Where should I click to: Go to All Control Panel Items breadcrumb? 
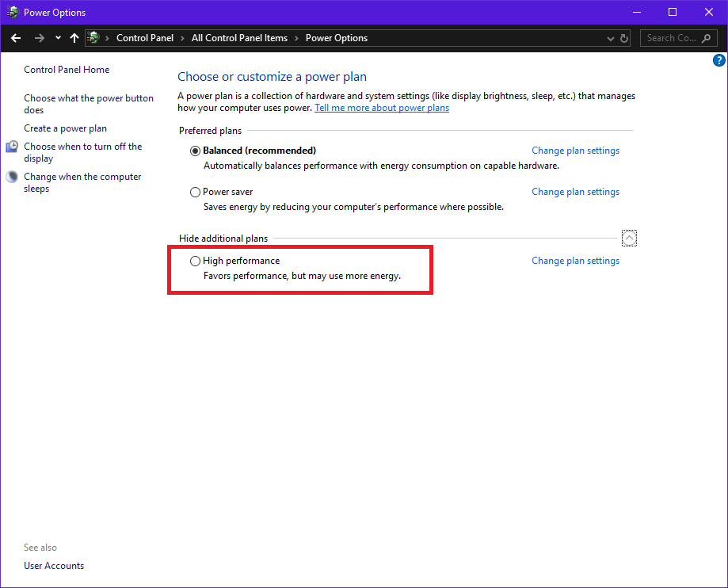(239, 38)
